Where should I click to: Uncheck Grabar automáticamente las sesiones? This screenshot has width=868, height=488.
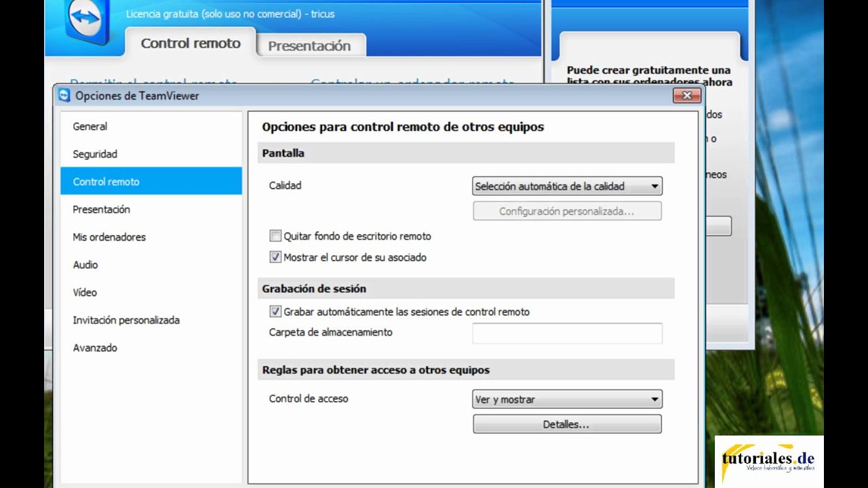coord(275,312)
